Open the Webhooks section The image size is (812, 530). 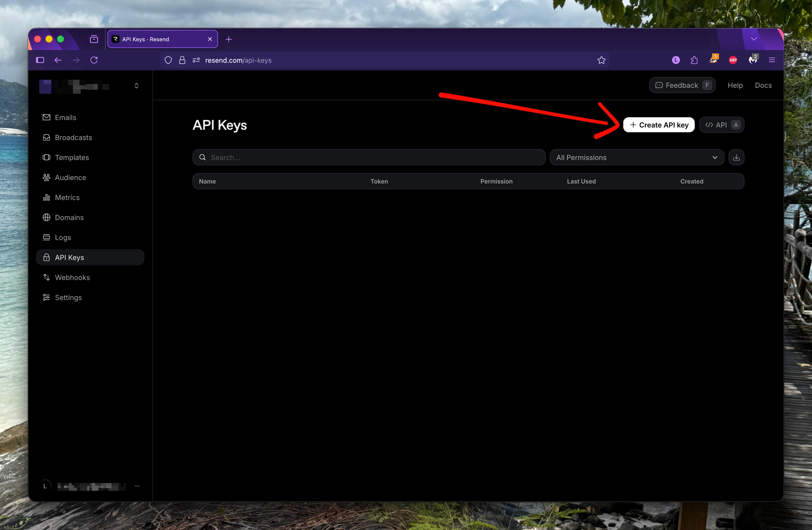click(73, 277)
